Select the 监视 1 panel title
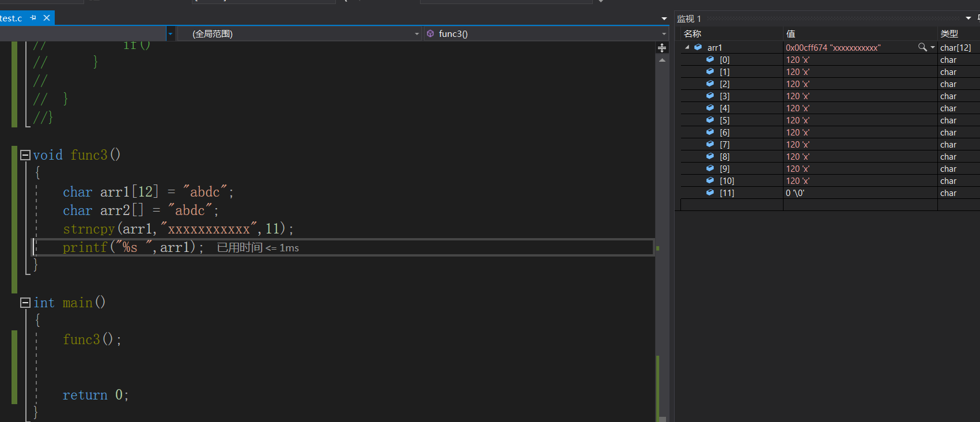980x422 pixels. [x=689, y=18]
